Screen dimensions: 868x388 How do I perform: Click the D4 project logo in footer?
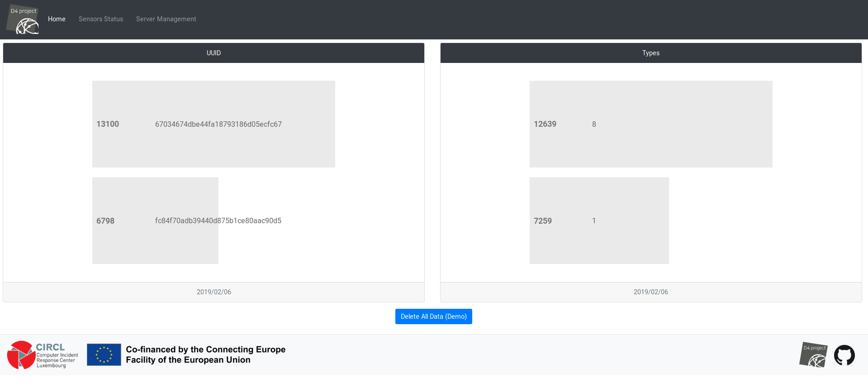(x=813, y=354)
